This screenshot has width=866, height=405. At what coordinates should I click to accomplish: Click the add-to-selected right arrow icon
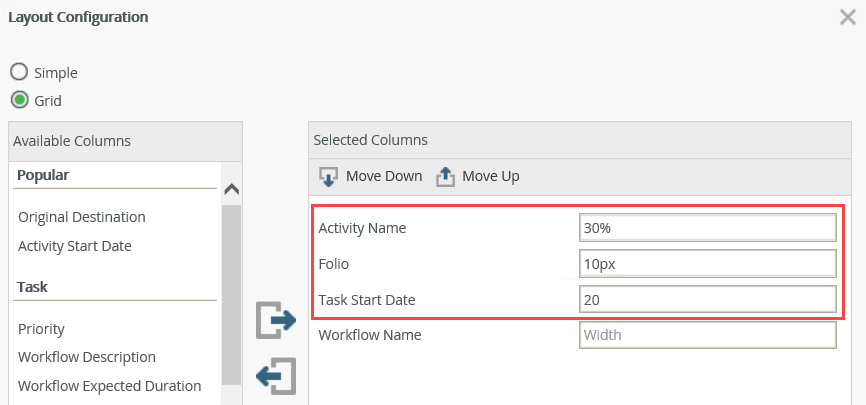[x=276, y=320]
